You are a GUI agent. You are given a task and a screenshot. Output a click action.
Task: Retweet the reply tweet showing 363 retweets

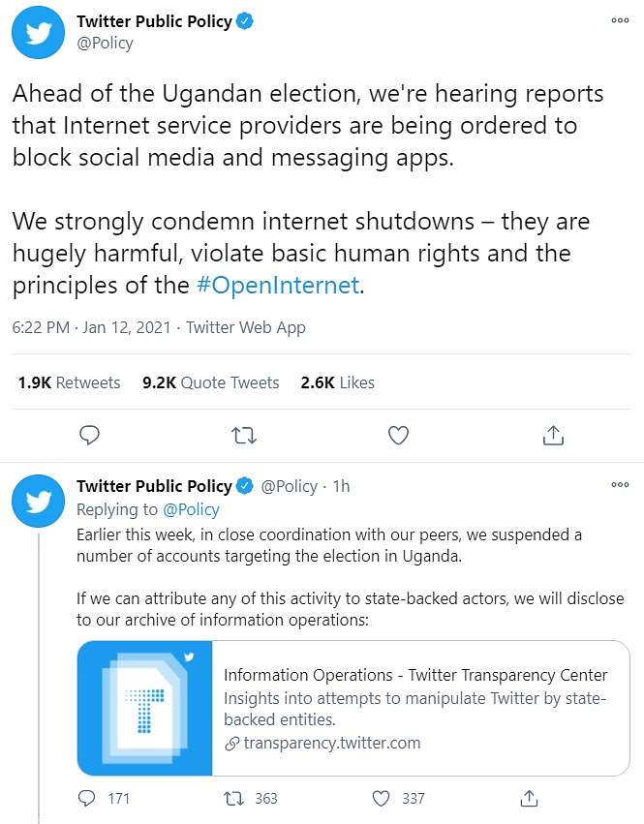233,799
